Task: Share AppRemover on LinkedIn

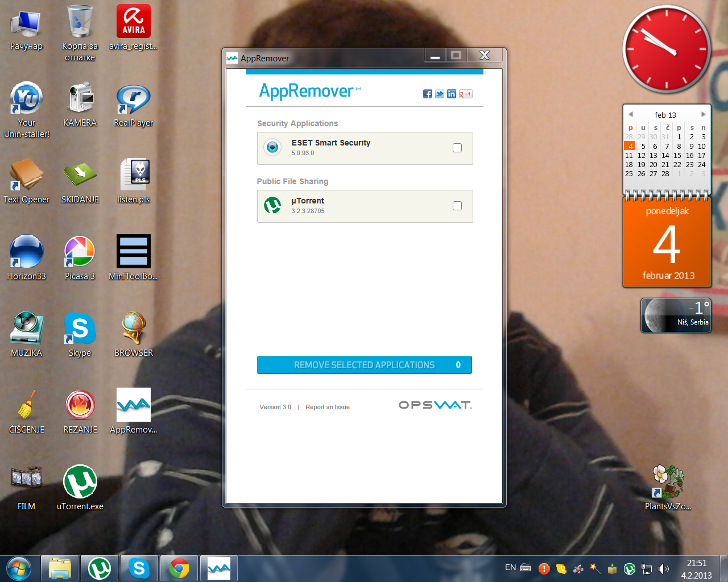Action: pos(452,94)
